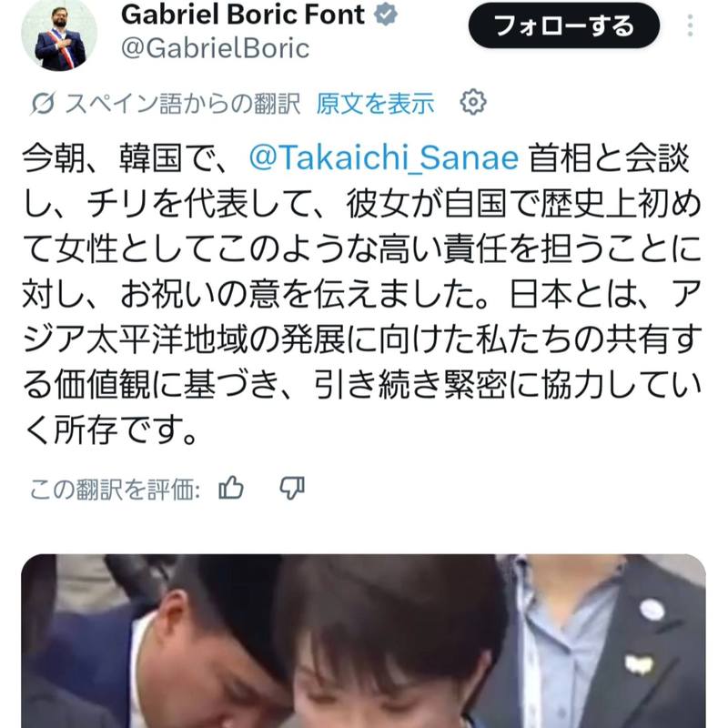
Task: Click the スペイン語からの翻訳 label
Action: [183, 103]
